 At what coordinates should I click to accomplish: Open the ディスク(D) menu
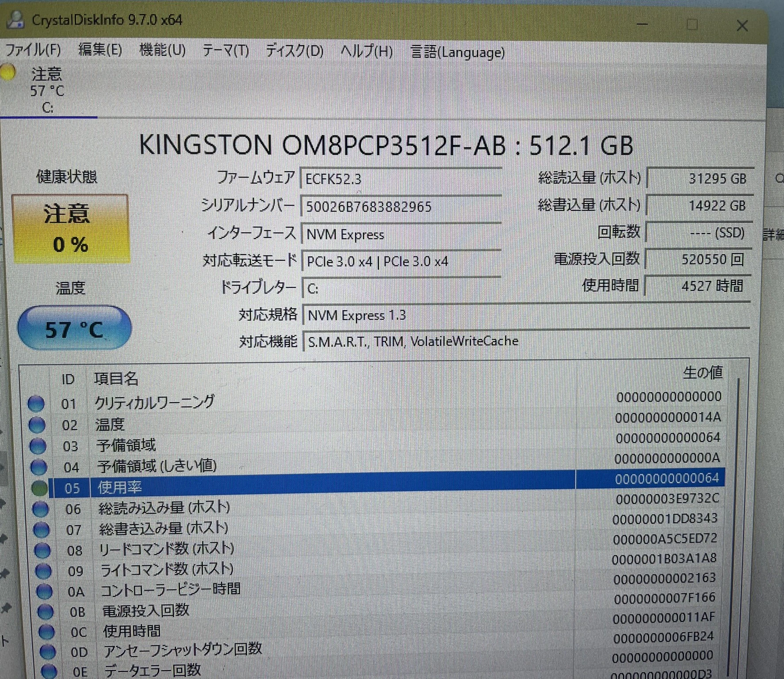coord(294,51)
